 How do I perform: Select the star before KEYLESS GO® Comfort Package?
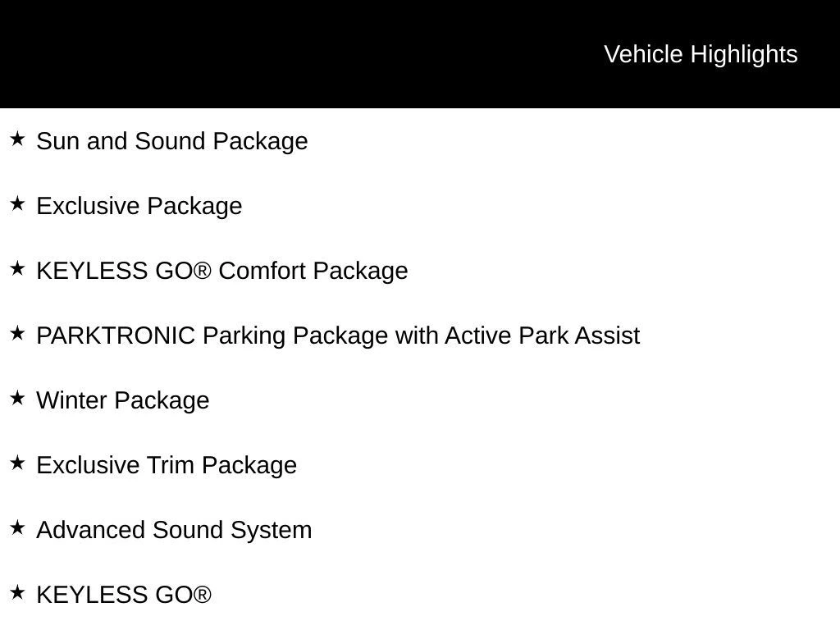(x=17, y=269)
